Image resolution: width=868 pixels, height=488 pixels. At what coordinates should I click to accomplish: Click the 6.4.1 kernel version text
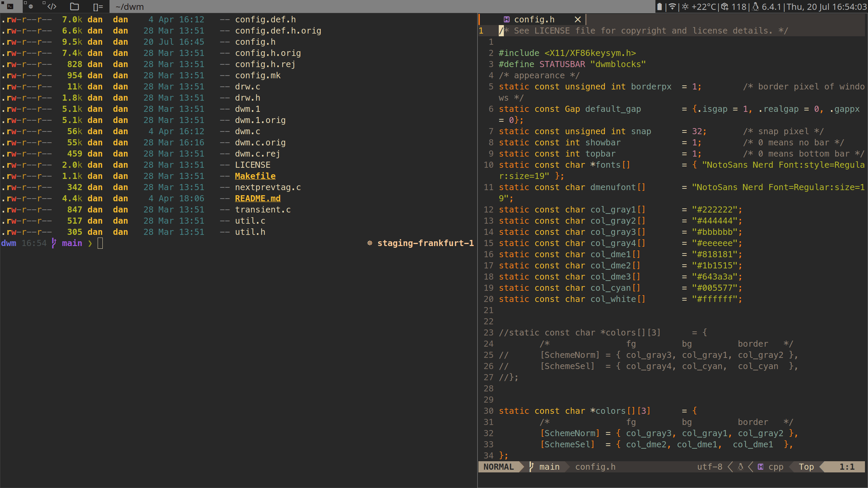[x=771, y=7]
